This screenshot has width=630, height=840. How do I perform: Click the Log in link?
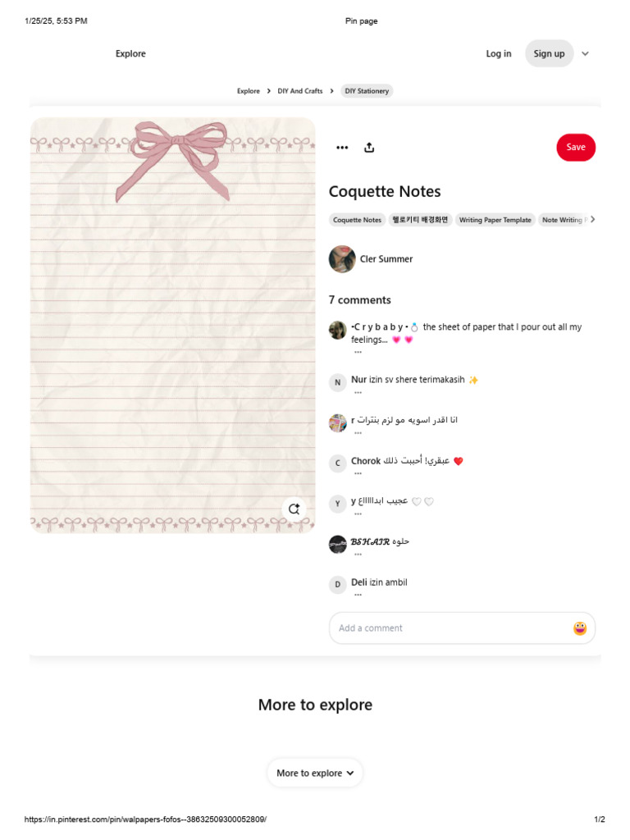tap(499, 53)
